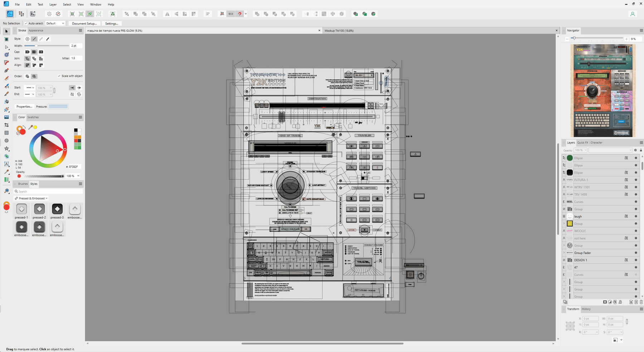Open the stroke End arrowhead dropdown
This screenshot has width=644, height=352.
coord(30,94)
